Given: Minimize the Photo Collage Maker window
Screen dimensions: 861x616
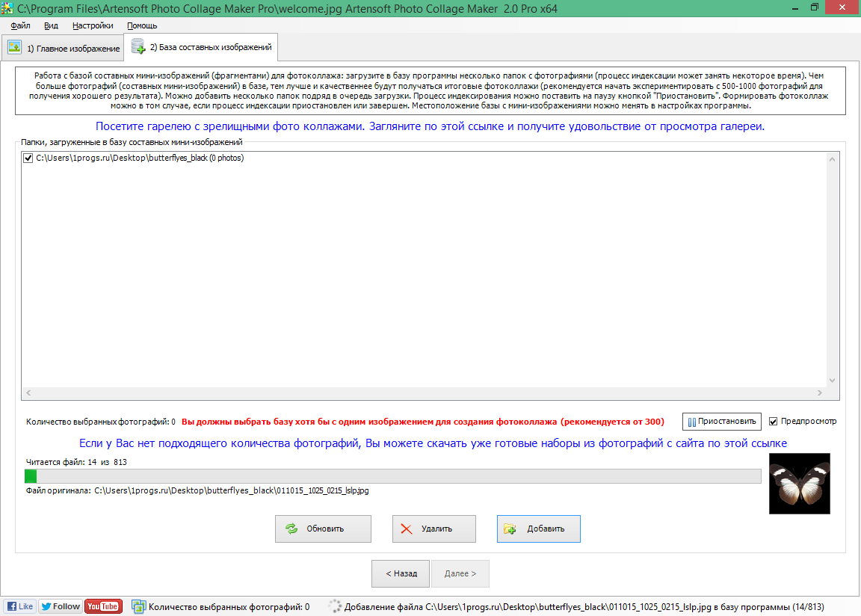Looking at the screenshot, I should [795, 7].
